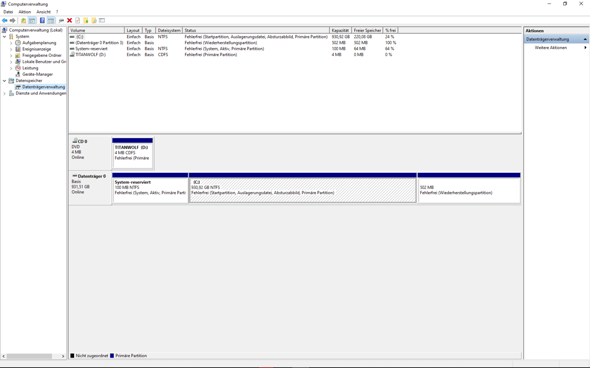This screenshot has height=368, width=590.
Task: Collapse the System tree node
Action: point(5,36)
